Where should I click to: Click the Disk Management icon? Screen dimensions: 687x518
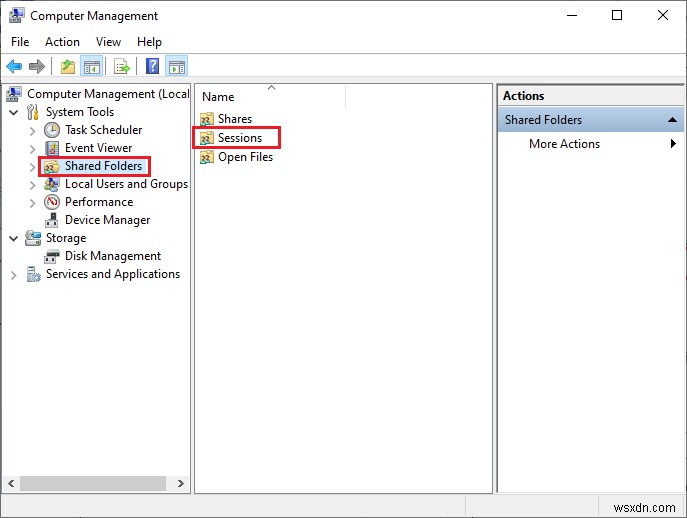point(52,256)
